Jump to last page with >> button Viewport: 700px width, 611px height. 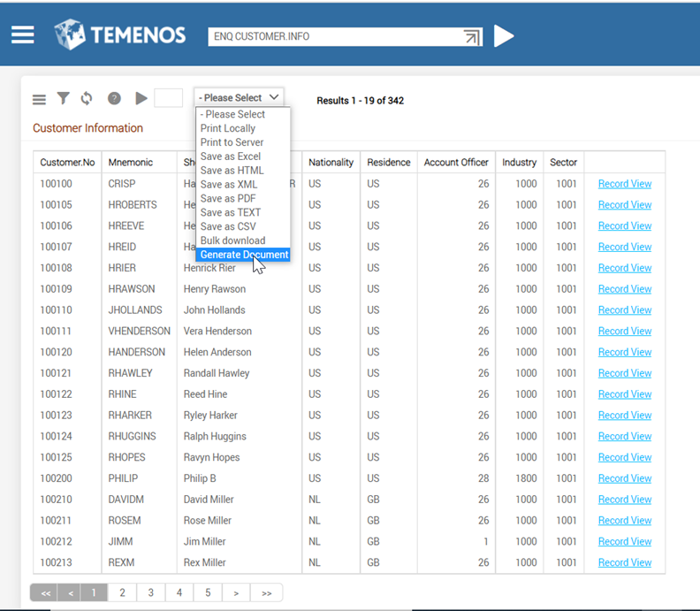coord(266,592)
